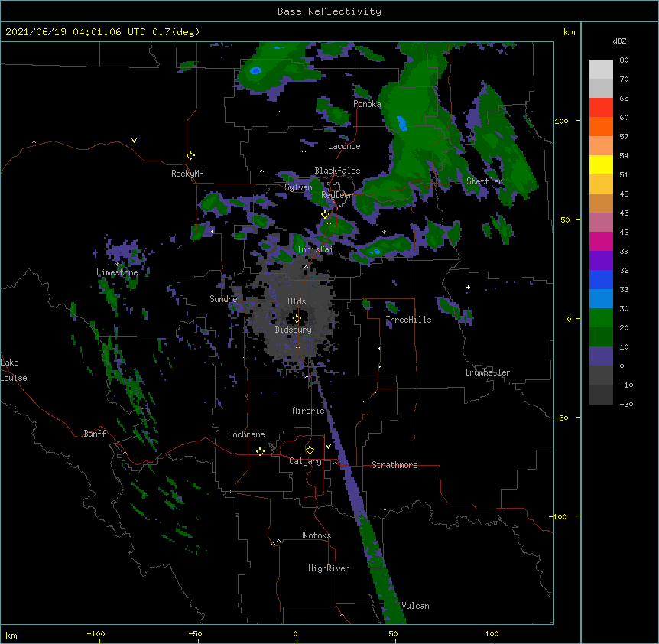
Task: Click the dBZ legend heading
Action: click(x=619, y=41)
